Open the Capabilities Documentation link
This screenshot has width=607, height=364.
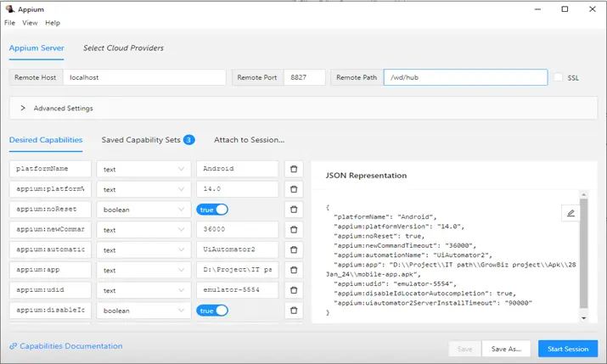70,346
